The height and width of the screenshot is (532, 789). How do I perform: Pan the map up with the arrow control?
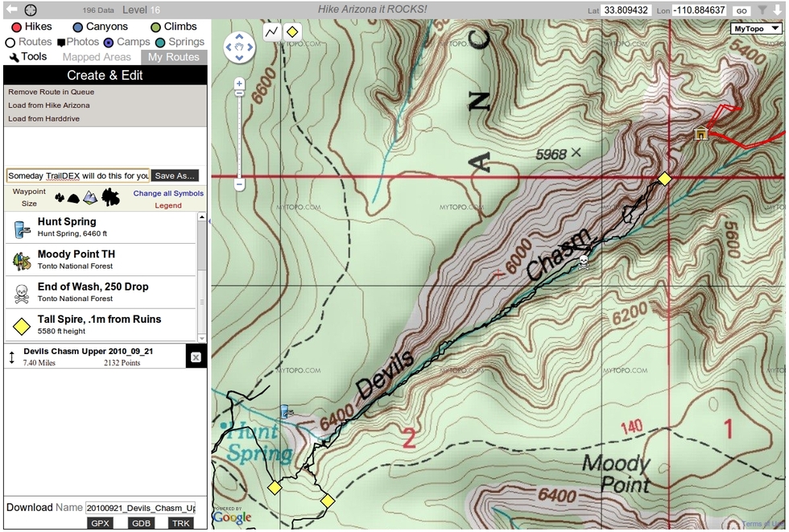click(239, 37)
